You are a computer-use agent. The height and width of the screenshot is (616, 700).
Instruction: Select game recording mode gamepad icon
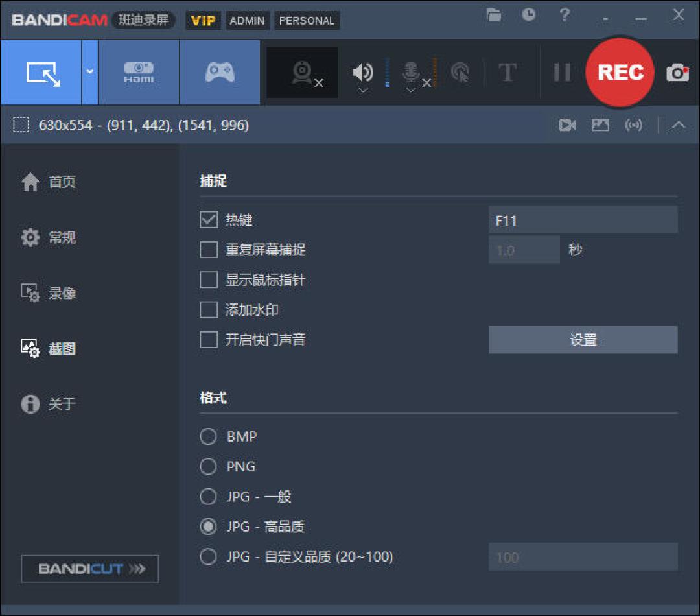point(220,73)
